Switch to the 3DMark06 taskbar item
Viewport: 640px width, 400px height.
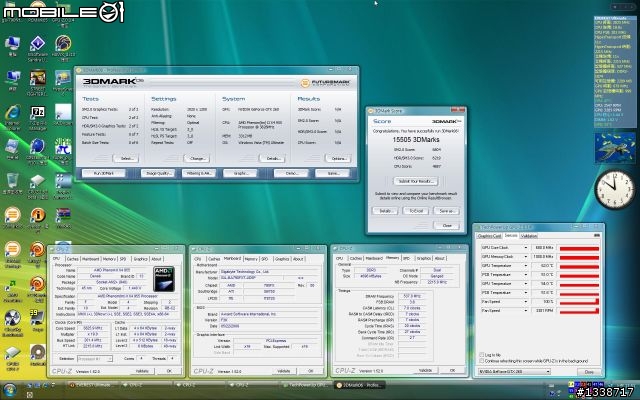click(x=360, y=385)
